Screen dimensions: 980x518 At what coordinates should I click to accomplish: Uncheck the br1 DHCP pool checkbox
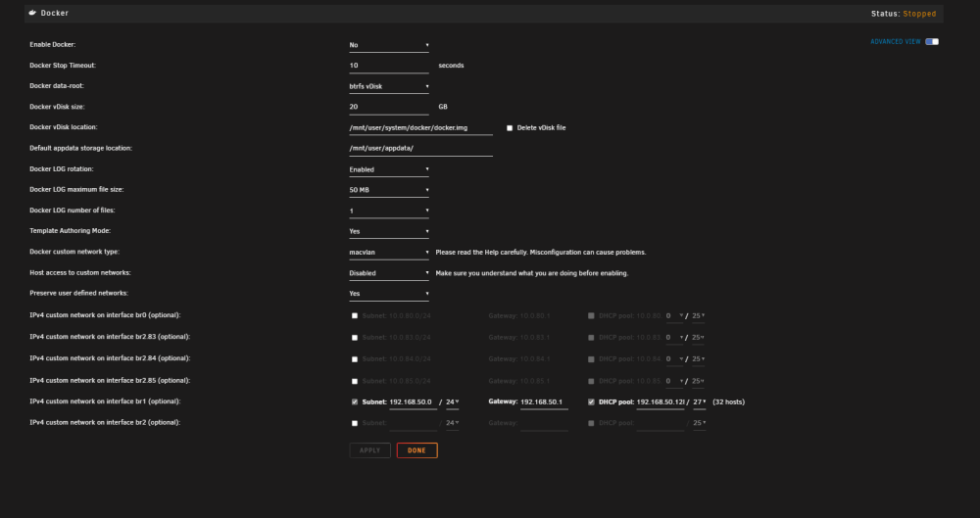point(591,402)
